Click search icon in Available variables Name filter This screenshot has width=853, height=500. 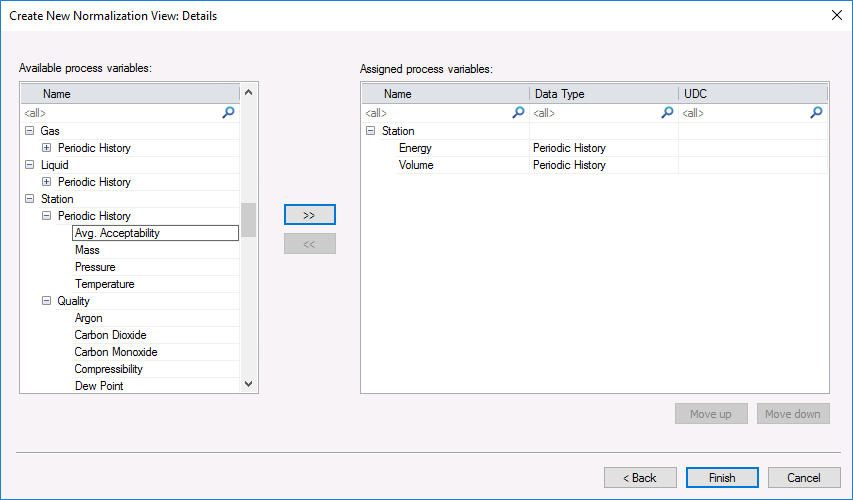pos(228,113)
